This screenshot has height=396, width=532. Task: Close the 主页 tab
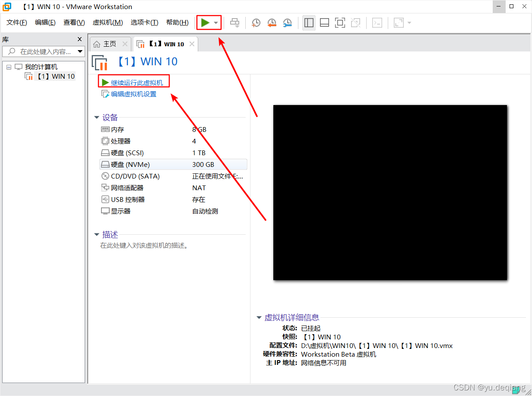click(125, 44)
